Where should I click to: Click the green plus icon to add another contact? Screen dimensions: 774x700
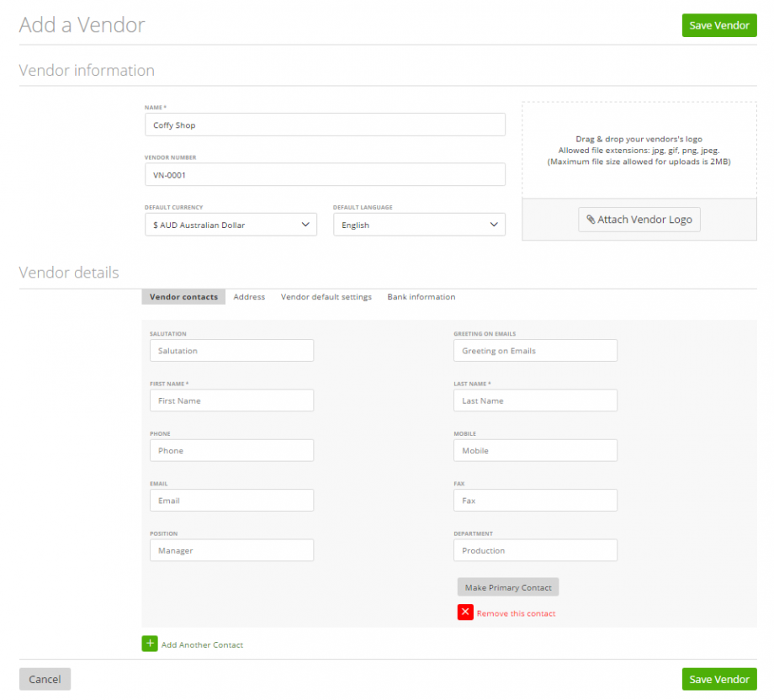150,643
